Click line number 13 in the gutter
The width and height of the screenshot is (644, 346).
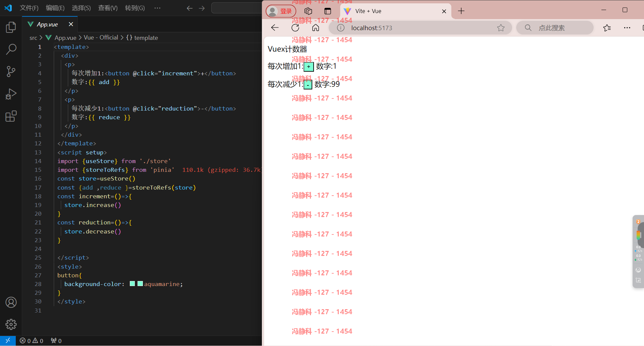(x=38, y=152)
